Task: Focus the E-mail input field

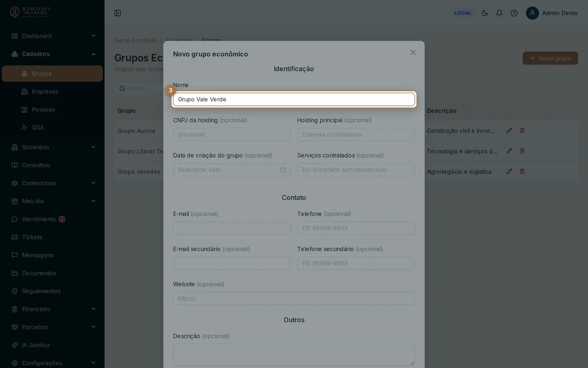Action: click(232, 228)
